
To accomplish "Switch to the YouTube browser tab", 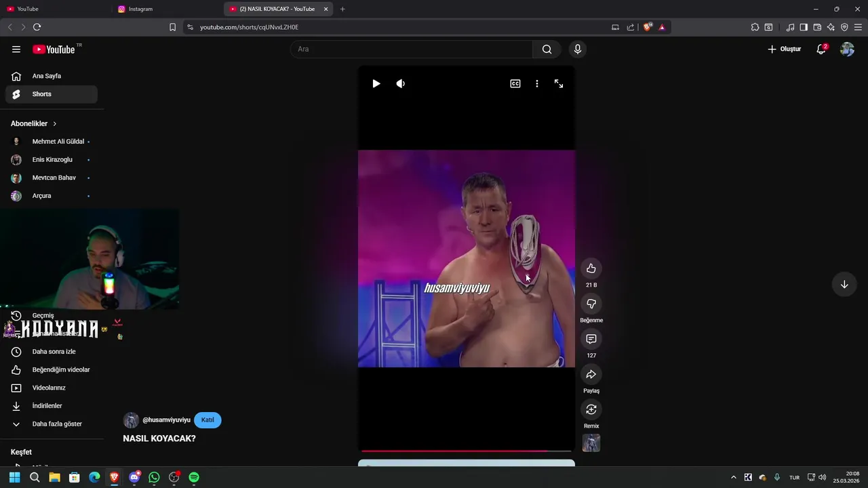I will (x=54, y=9).
